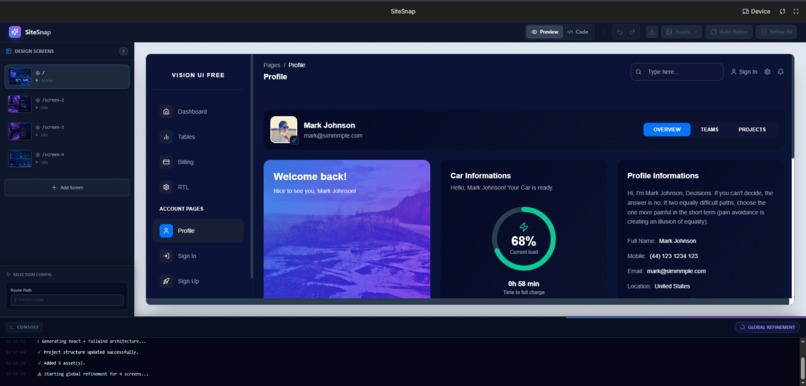Image resolution: width=806 pixels, height=386 pixels.
Task: Click the Auto-Refine button
Action: pos(729,32)
